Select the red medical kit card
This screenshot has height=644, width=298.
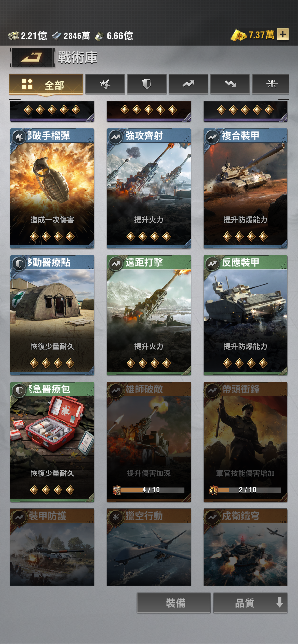(52, 442)
